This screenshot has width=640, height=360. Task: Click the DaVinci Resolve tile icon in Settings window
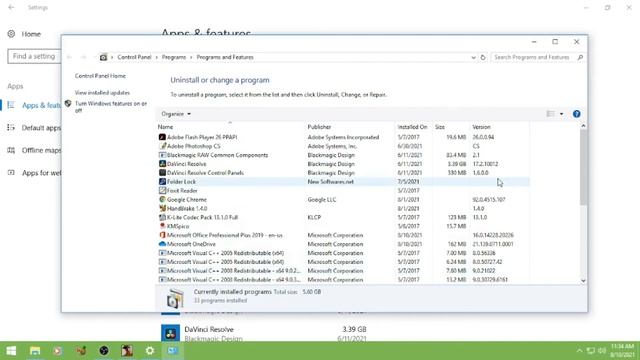tap(170, 333)
